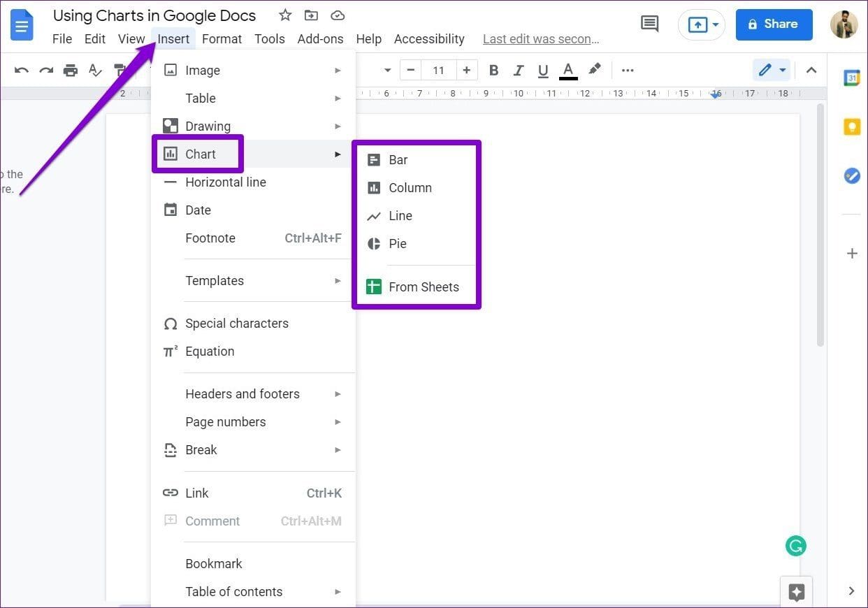This screenshot has width=868, height=608.
Task: Open the Help menu
Action: [x=368, y=39]
